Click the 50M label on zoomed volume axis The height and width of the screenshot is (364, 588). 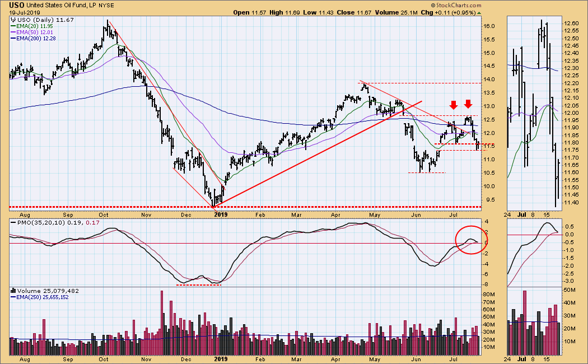(x=570, y=290)
